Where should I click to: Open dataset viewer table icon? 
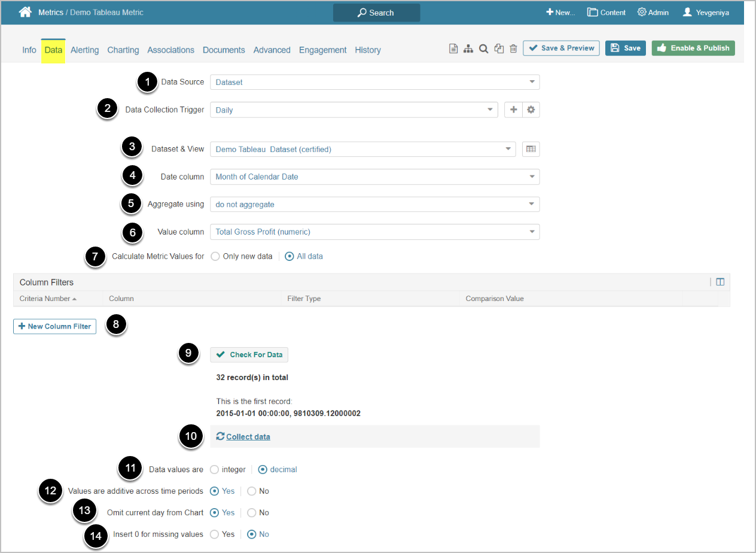point(531,149)
